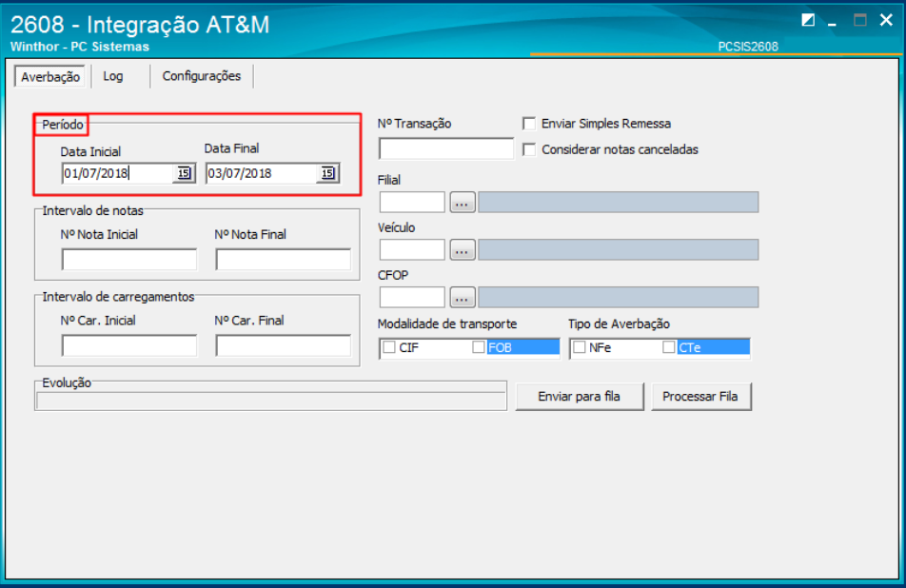Open the Configurações tab

pyautogui.click(x=201, y=76)
